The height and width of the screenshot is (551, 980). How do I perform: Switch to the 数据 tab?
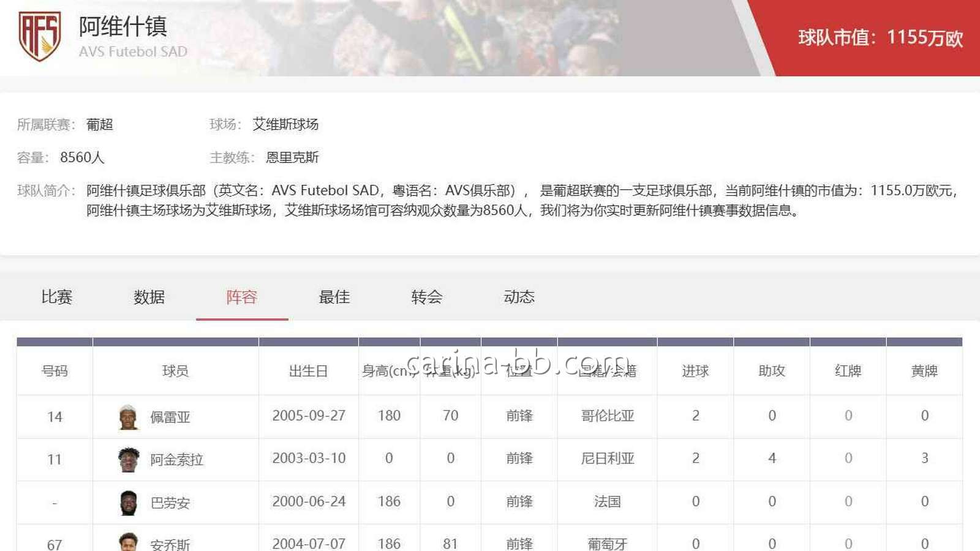pos(149,297)
